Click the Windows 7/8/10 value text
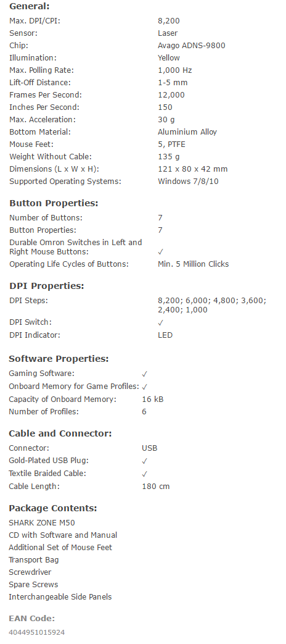 pyautogui.click(x=188, y=181)
